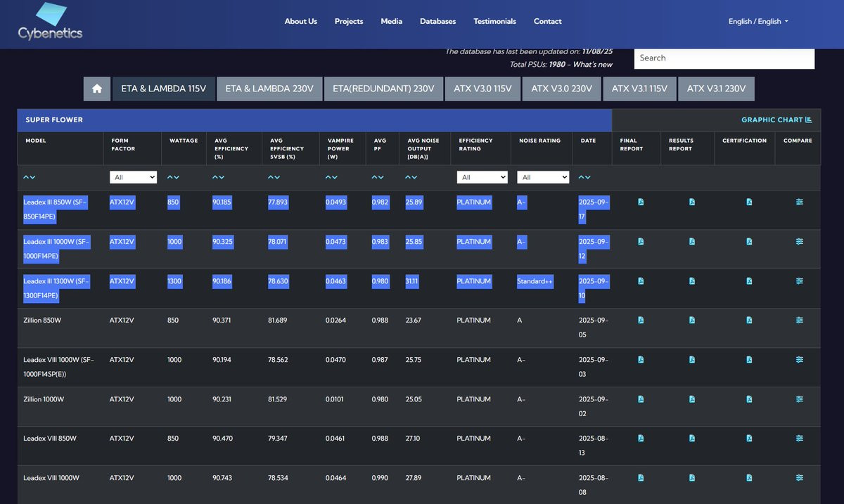Open the Efficiency Rating filter dropdown

(x=482, y=178)
